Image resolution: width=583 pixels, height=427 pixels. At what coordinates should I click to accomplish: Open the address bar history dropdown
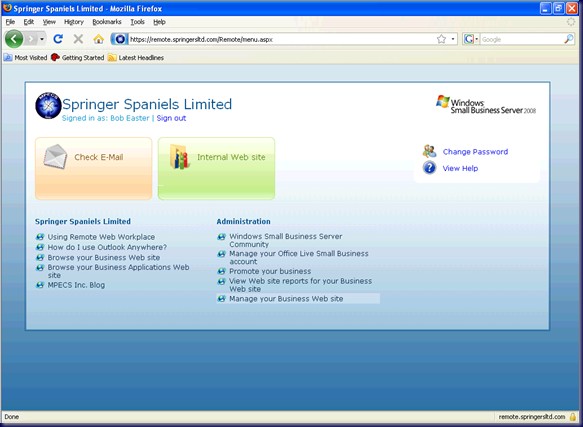point(453,39)
